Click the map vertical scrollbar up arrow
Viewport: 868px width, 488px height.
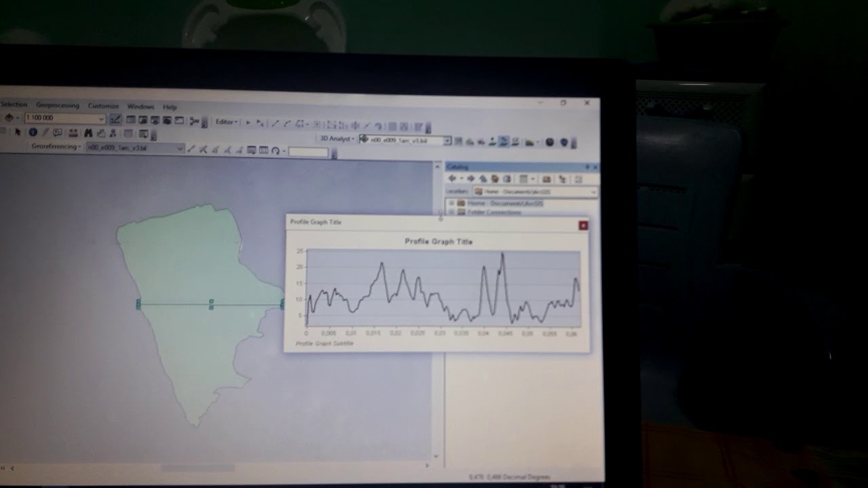coord(436,165)
